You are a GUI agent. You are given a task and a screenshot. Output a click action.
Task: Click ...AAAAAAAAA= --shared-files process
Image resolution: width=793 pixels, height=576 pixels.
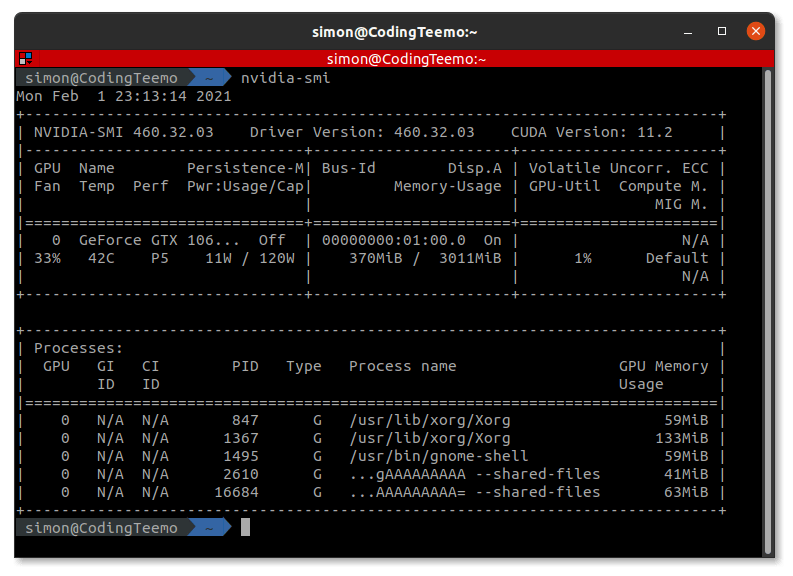[474, 493]
